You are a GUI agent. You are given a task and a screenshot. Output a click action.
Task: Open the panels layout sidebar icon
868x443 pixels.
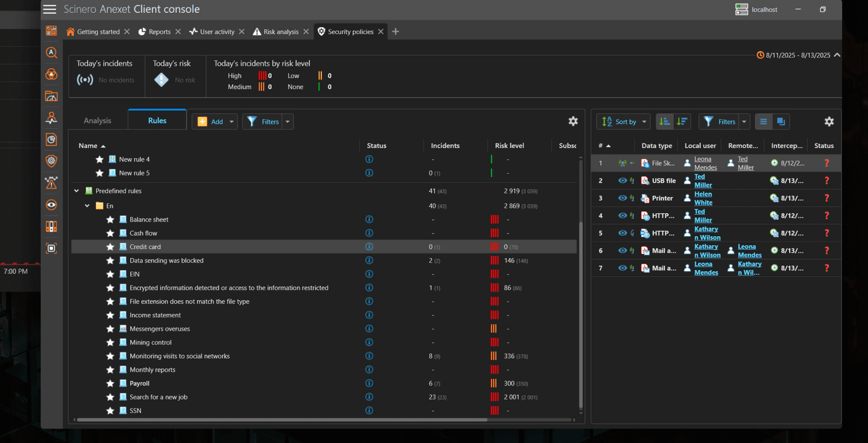(x=52, y=226)
